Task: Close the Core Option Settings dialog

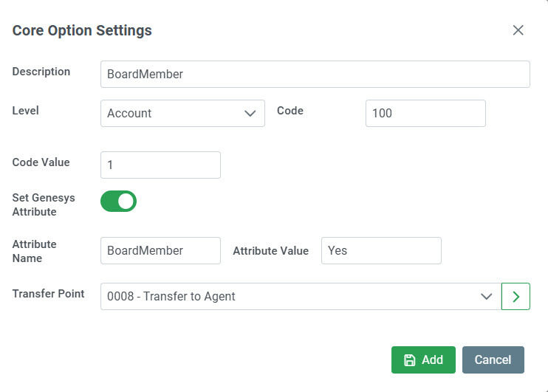Action: pyautogui.click(x=518, y=30)
